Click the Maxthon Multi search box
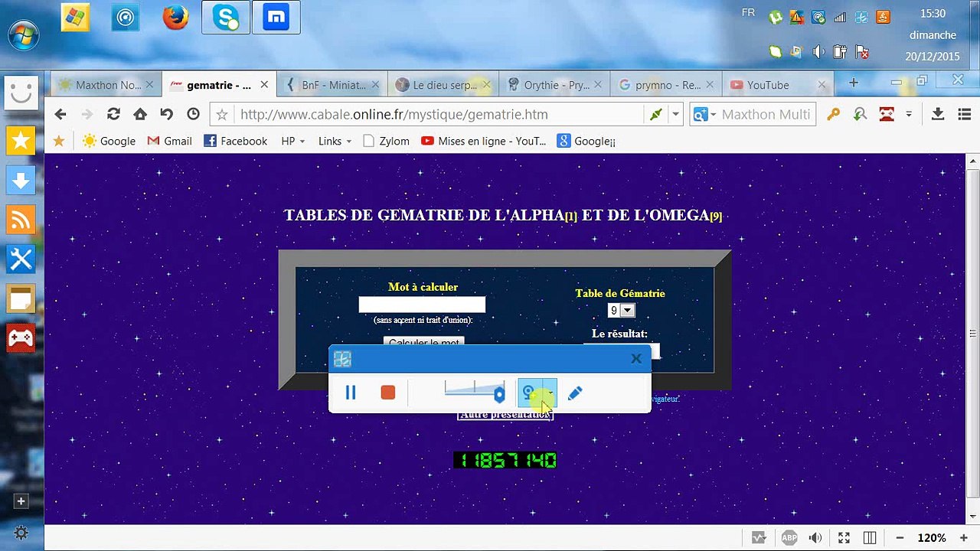 tap(766, 114)
